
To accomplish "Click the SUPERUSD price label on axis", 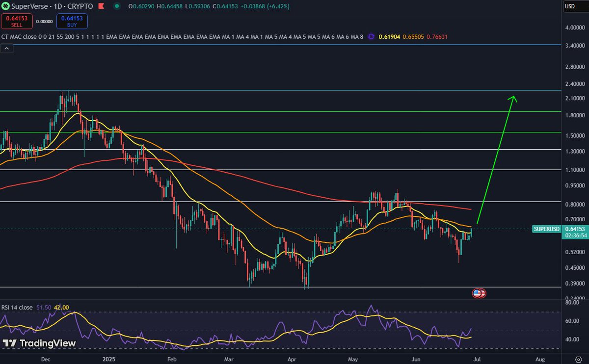I will pos(546,229).
